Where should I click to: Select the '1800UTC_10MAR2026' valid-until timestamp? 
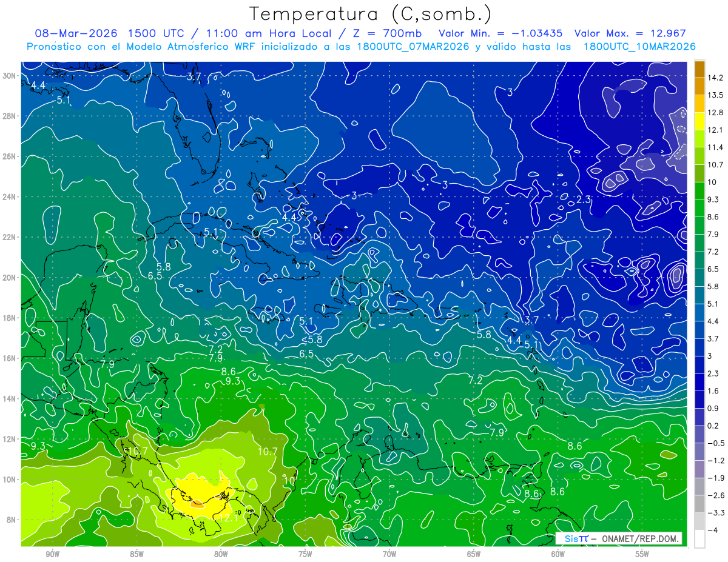tap(639, 47)
